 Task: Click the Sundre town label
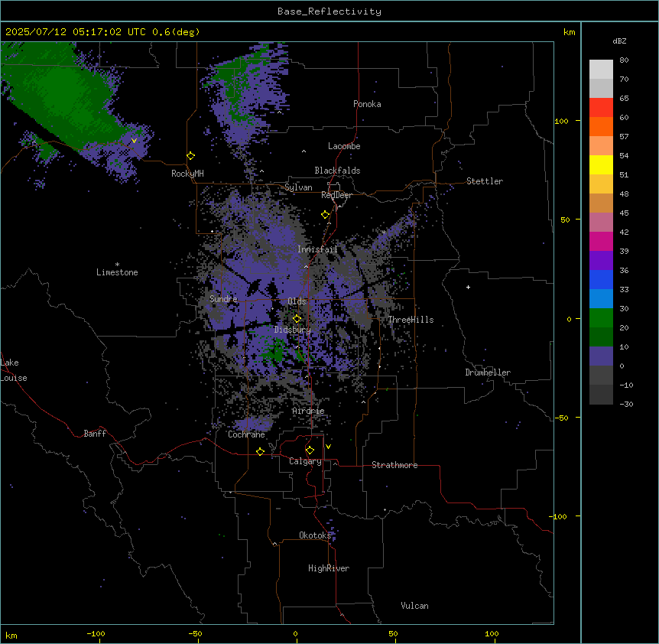coord(223,299)
